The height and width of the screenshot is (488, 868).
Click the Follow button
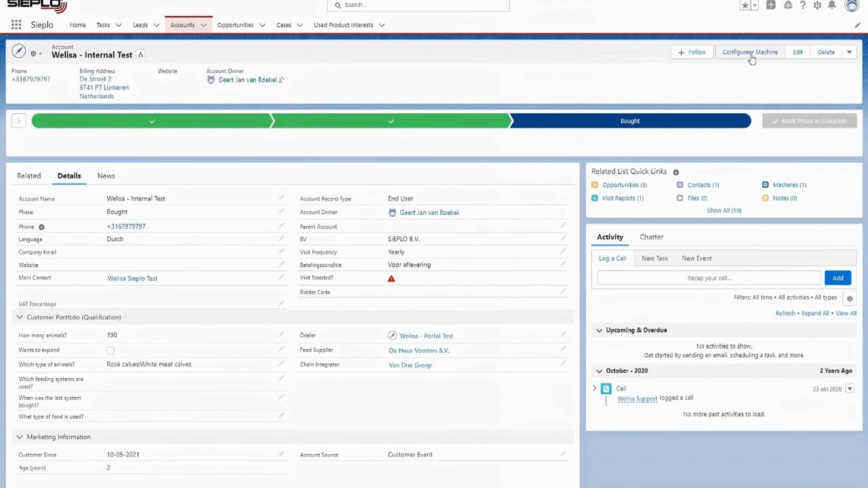[x=692, y=52]
